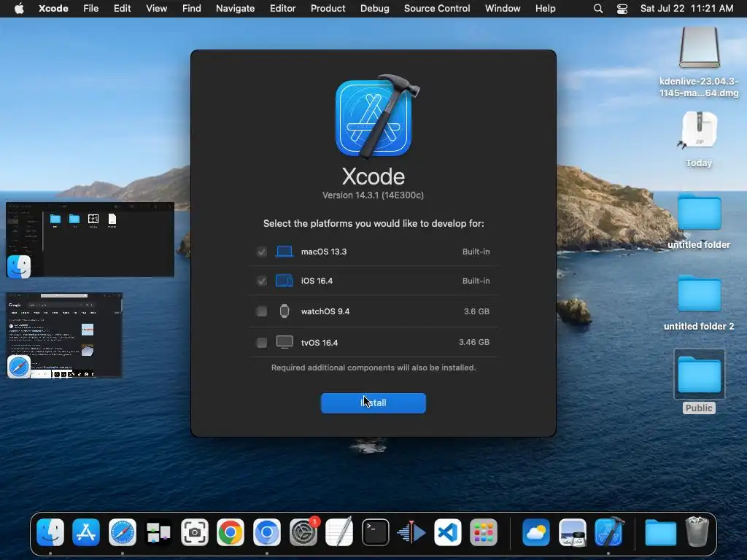The image size is (747, 560).
Task: Select the tvOS 16.4 label
Action: [x=320, y=343]
